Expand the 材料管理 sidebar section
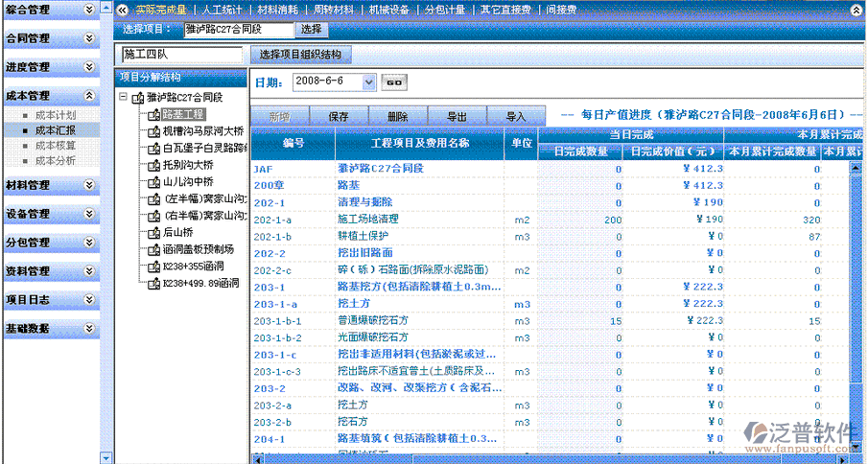The image size is (868, 464). pyautogui.click(x=89, y=185)
